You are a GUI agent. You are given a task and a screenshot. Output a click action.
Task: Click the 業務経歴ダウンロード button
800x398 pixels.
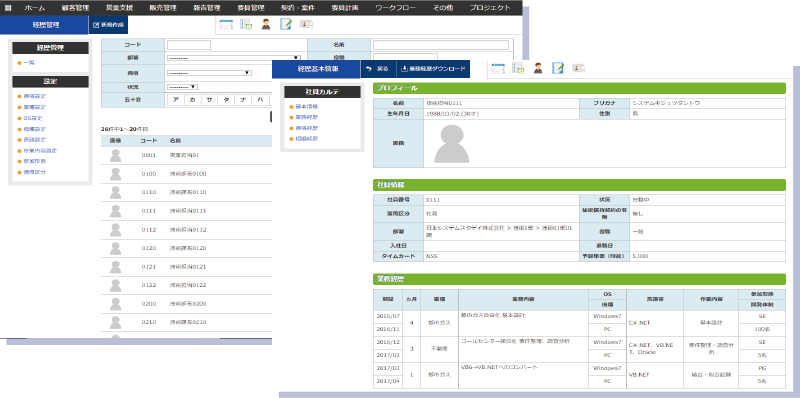[x=433, y=69]
